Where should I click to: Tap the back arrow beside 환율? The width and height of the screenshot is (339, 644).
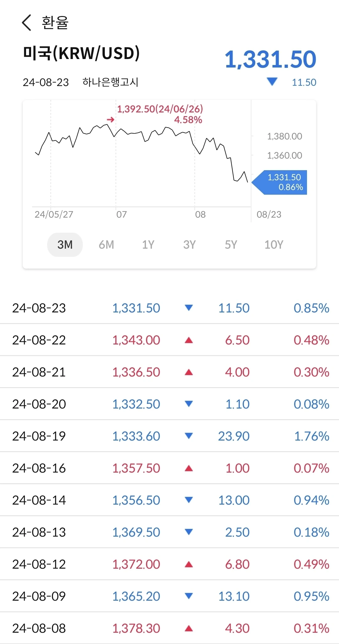point(27,23)
